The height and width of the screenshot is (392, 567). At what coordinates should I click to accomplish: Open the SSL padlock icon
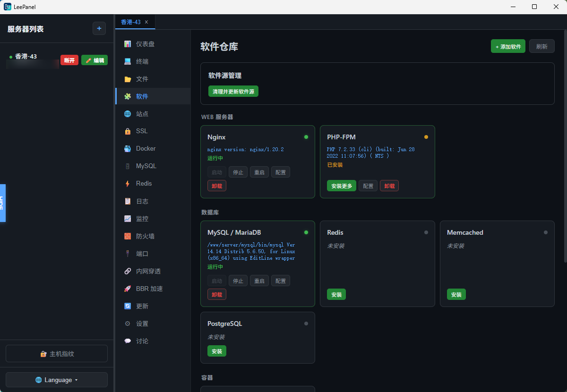[128, 131]
